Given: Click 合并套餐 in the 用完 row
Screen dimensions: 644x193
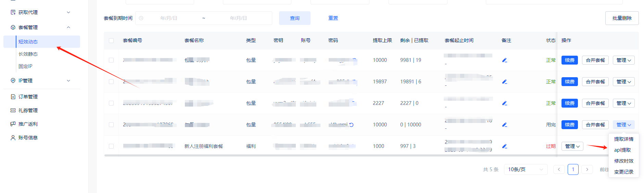Looking at the screenshot, I should (595, 125).
